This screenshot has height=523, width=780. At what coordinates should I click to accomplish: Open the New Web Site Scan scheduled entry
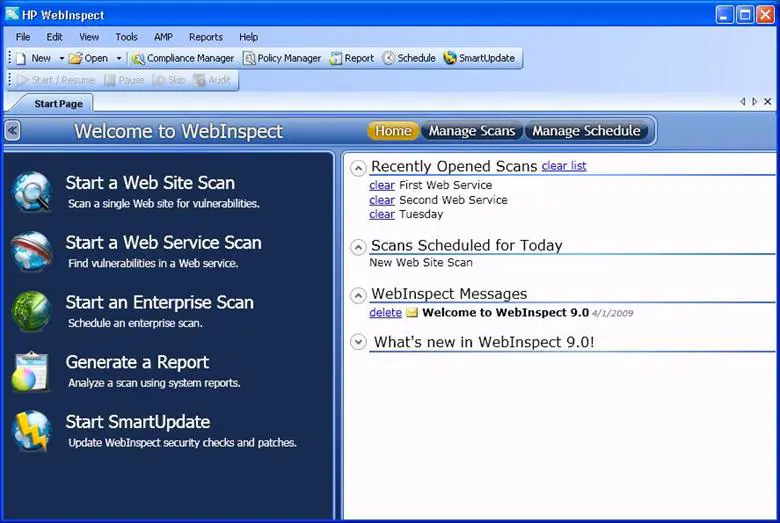420,263
